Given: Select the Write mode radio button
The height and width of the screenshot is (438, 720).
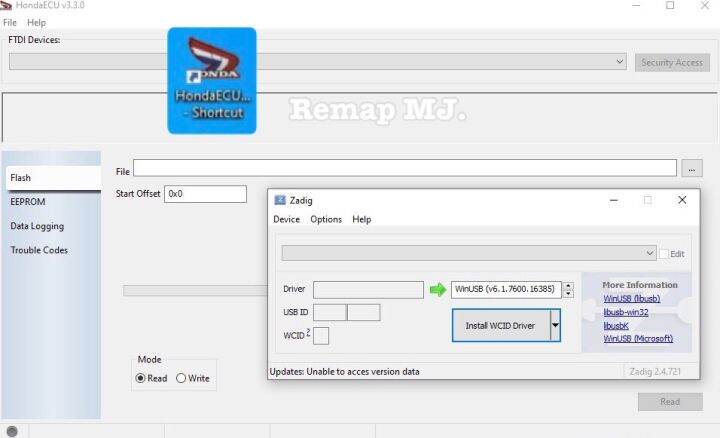Looking at the screenshot, I should pos(181,378).
